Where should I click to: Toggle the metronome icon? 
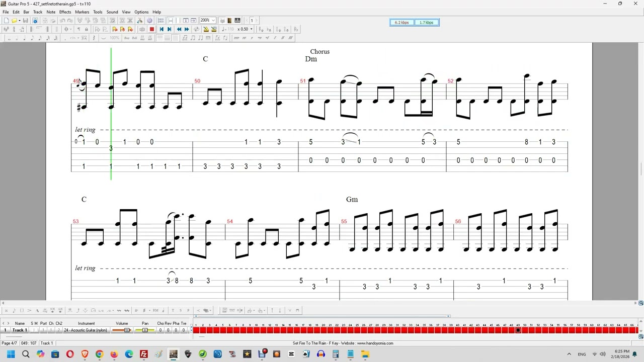206,29
